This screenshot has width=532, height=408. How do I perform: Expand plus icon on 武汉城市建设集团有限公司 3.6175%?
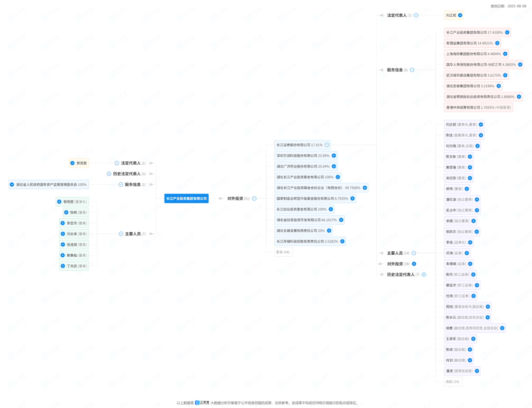505,75
